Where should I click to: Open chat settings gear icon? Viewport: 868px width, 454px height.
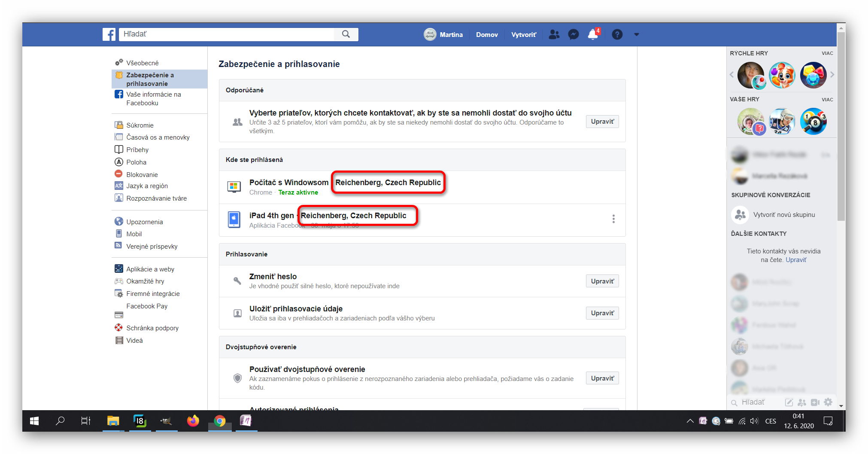(x=828, y=402)
